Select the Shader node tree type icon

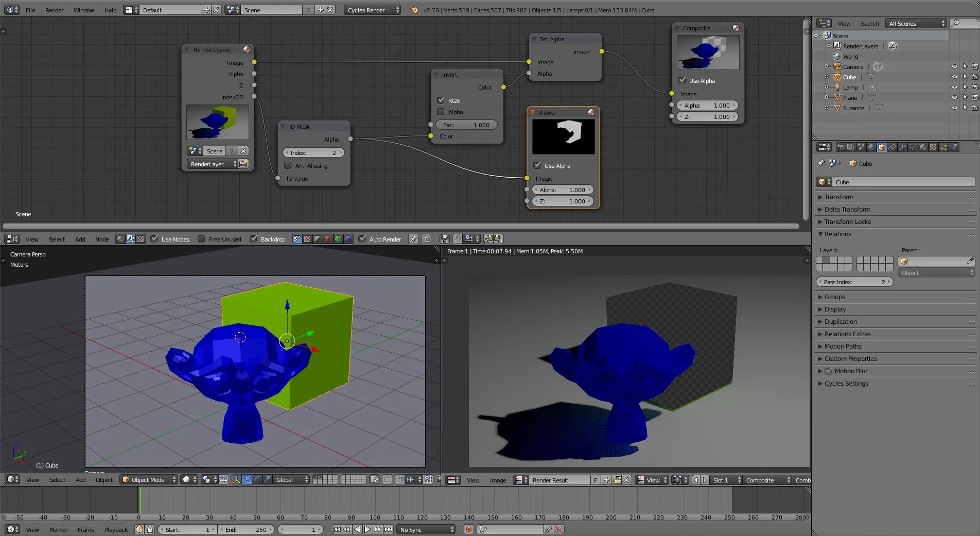(x=120, y=239)
